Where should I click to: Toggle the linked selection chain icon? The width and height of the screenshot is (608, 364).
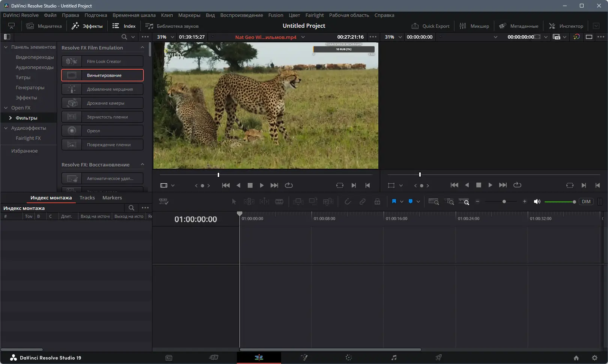point(362,202)
